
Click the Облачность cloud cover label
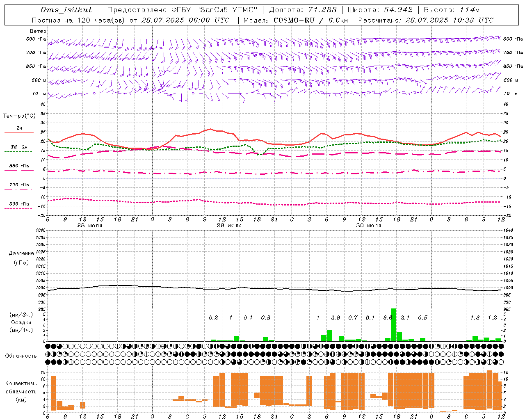(x=21, y=356)
